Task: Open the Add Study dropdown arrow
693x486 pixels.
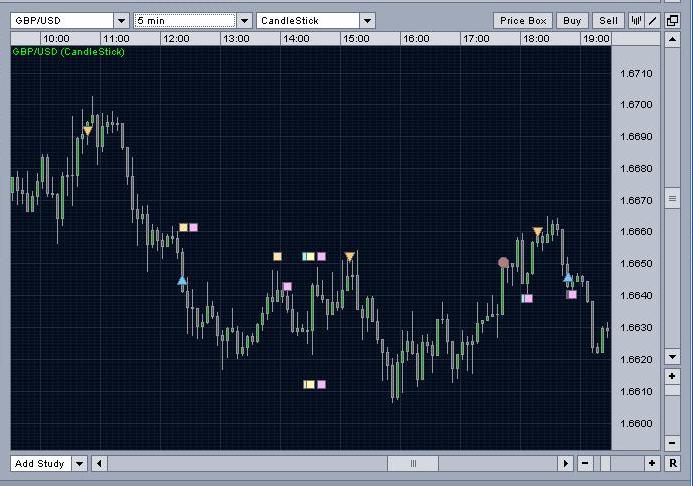Action: [x=80, y=463]
